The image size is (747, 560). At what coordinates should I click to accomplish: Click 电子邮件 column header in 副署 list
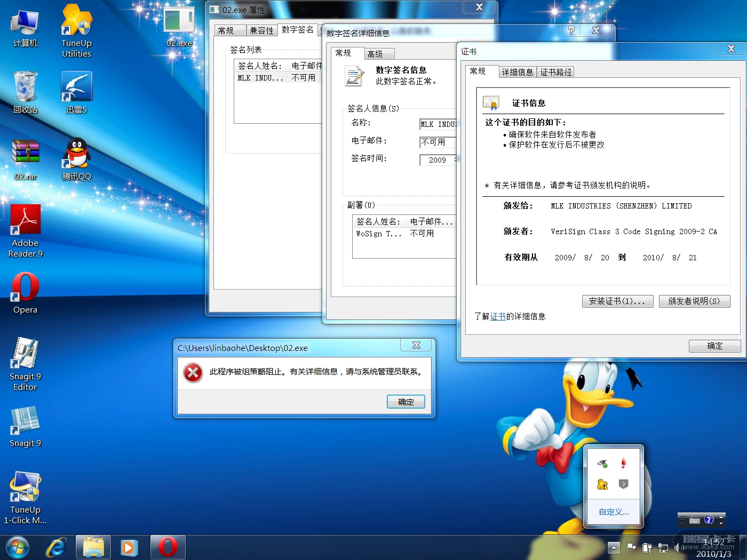click(x=431, y=221)
